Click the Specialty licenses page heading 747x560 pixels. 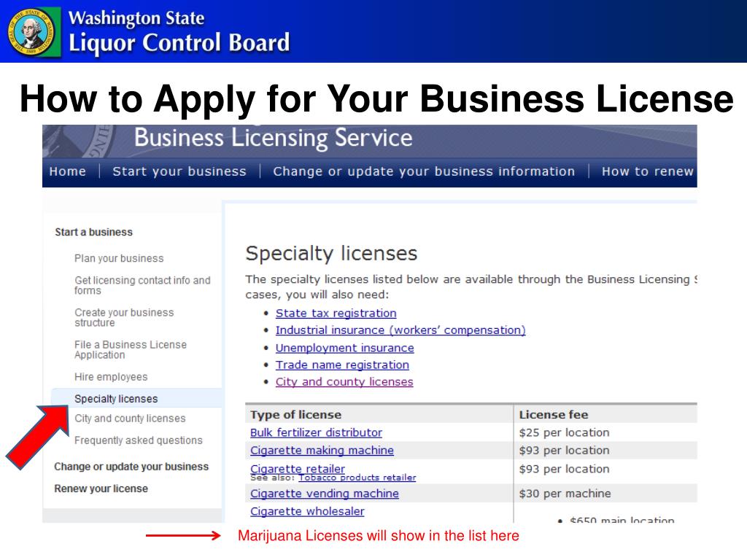331,253
